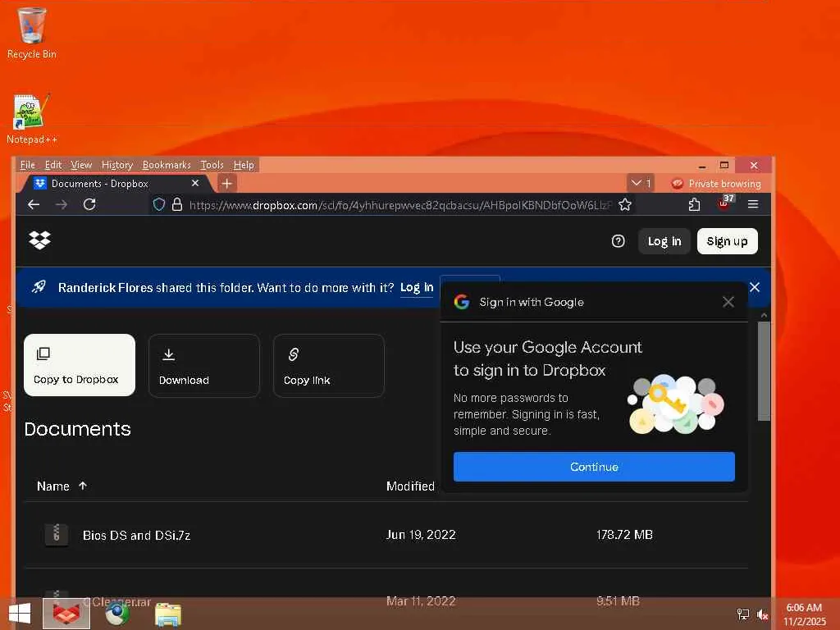Open the Help menu
Screen dimensions: 840x630
coord(244,165)
